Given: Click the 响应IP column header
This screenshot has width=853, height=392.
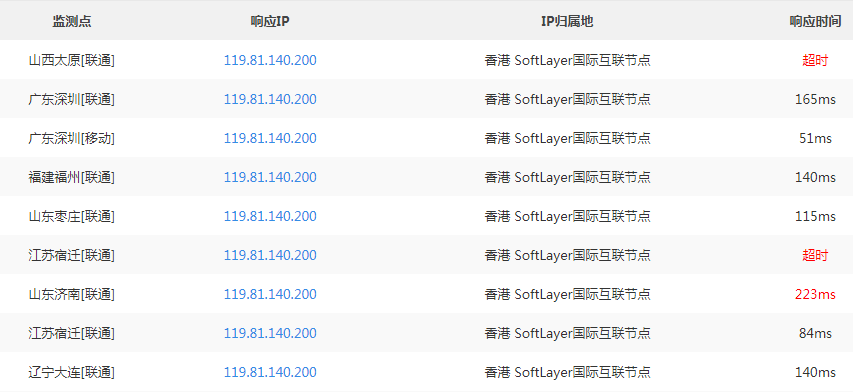Looking at the screenshot, I should 270,21.
